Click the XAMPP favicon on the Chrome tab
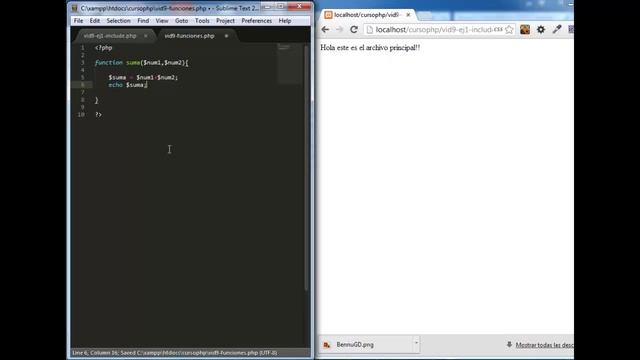The image size is (640, 360). click(x=328, y=15)
